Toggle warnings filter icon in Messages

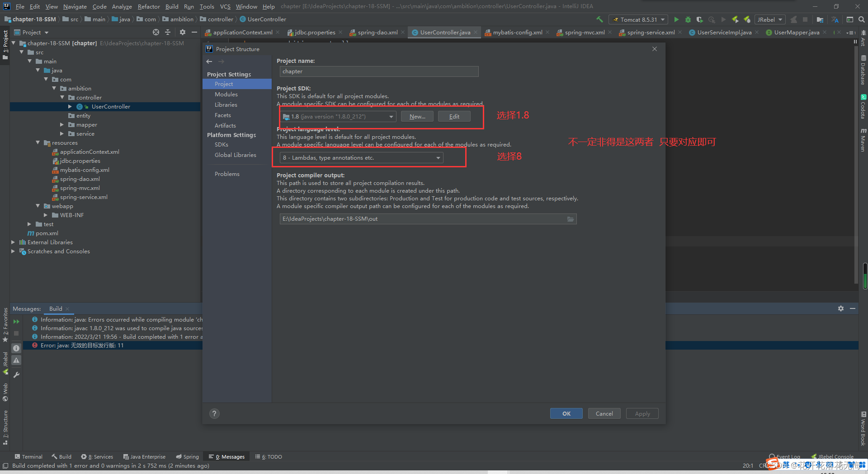(x=16, y=360)
